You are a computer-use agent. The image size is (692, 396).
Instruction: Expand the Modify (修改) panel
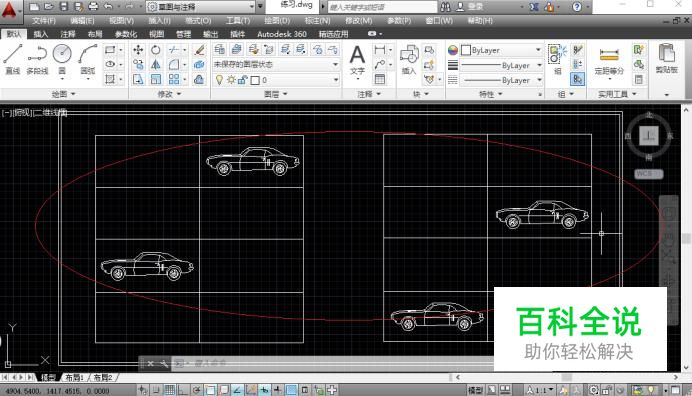pos(169,94)
